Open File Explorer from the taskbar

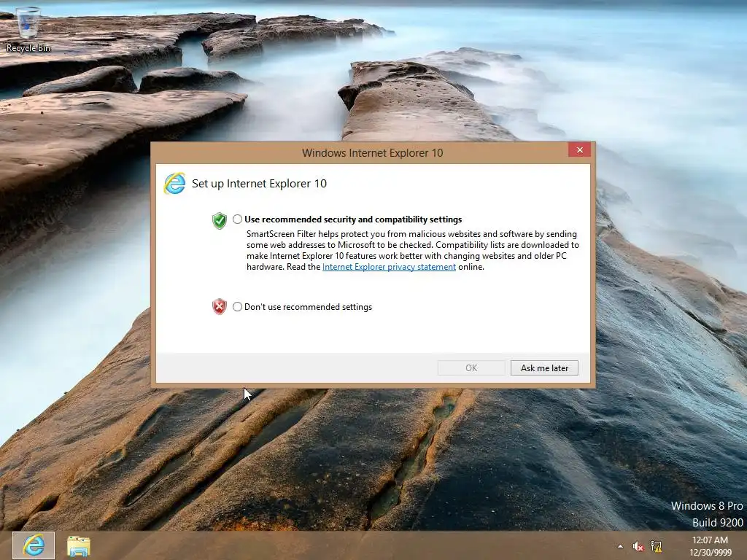(79, 546)
